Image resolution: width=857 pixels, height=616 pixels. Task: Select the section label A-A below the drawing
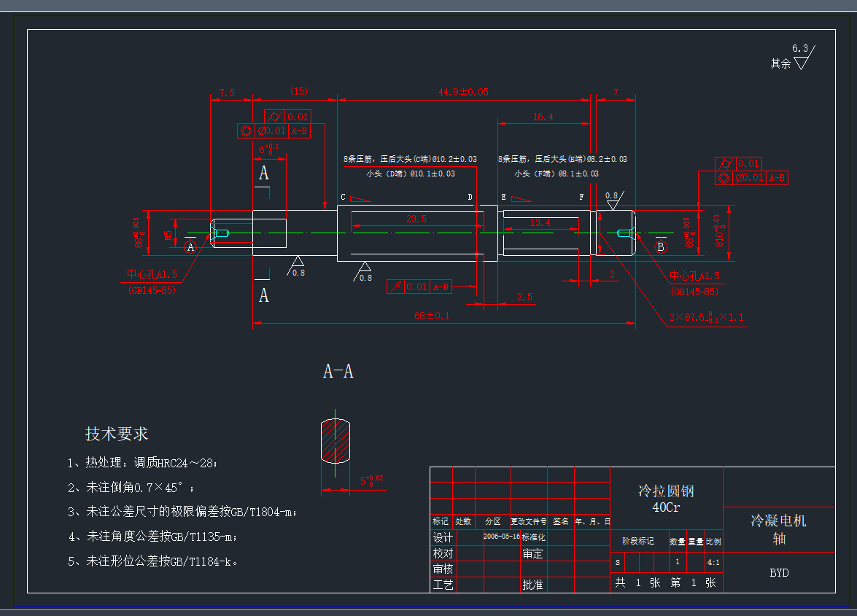point(338,372)
